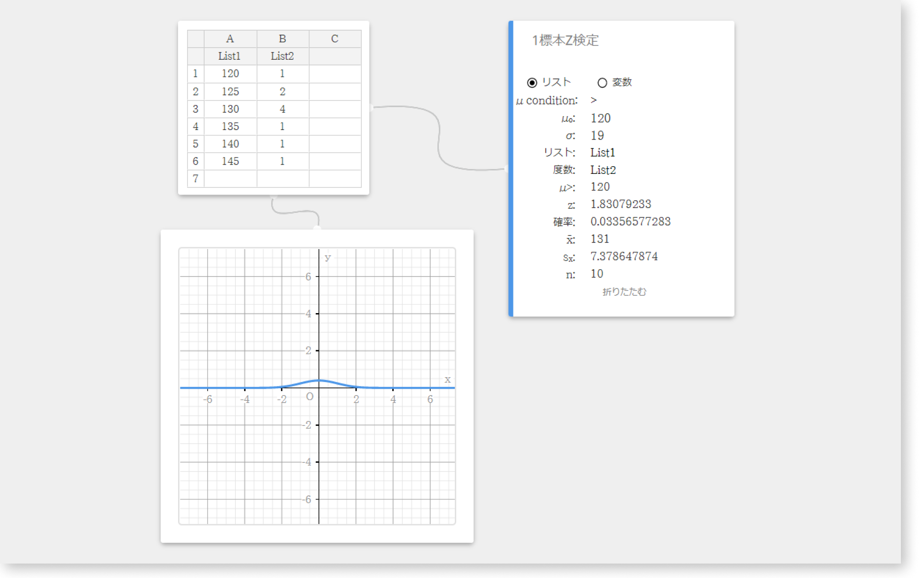924x578 pixels.
Task: Select column header A in the spreadsheet
Action: tap(230, 39)
